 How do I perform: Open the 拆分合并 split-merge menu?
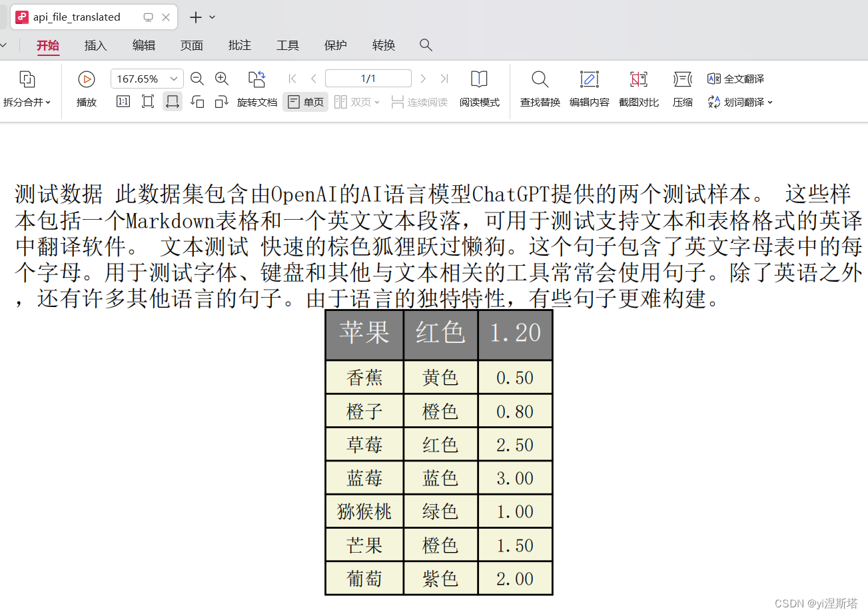27,89
